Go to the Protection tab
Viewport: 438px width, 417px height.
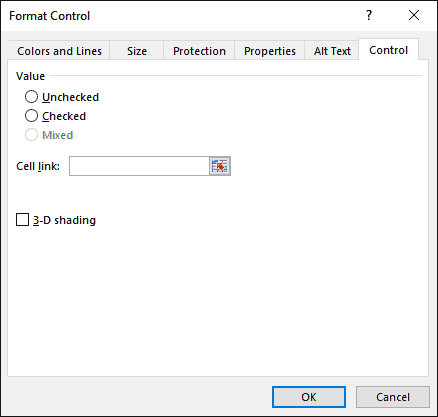[199, 51]
